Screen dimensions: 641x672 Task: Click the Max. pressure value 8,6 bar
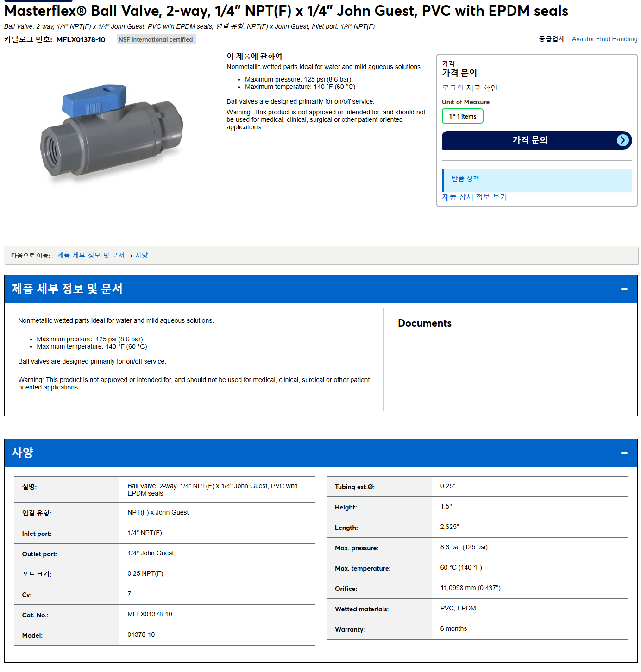[464, 547]
